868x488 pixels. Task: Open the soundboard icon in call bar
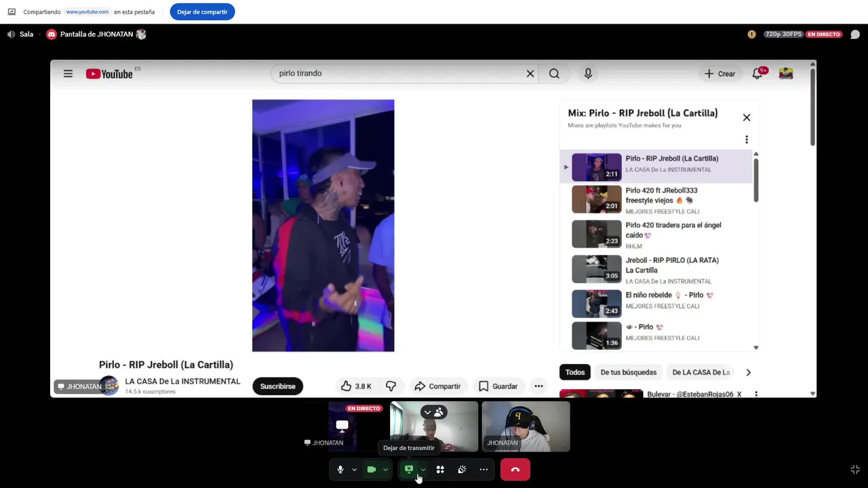click(x=462, y=470)
